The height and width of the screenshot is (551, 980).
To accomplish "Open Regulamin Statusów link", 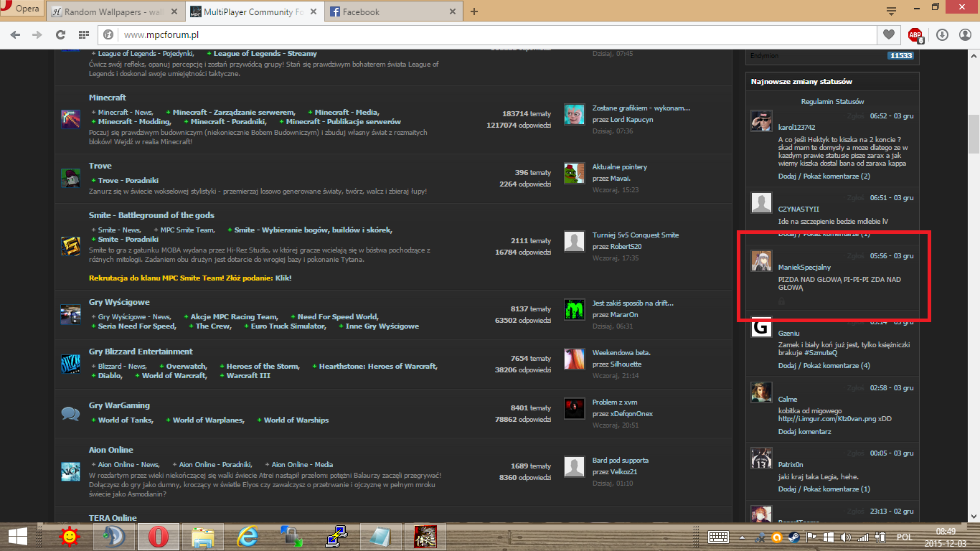I will [832, 102].
